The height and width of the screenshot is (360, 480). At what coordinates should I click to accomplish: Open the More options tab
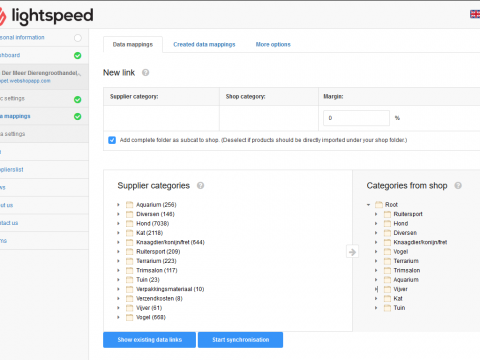point(273,44)
